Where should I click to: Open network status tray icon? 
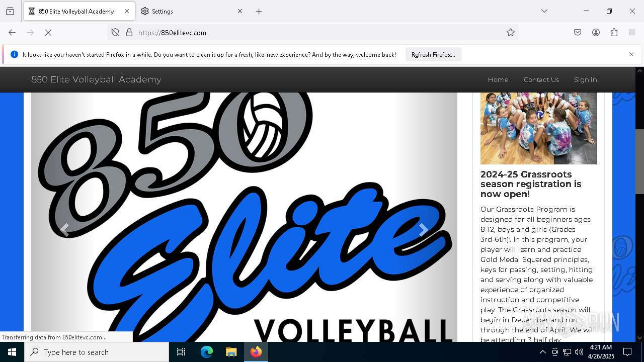(x=567, y=352)
